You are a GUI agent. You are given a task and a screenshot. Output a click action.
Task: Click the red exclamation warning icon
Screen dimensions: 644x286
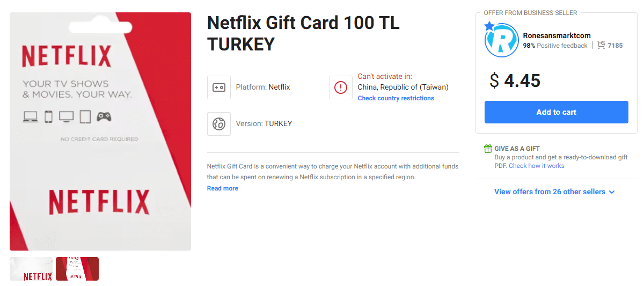coord(341,87)
